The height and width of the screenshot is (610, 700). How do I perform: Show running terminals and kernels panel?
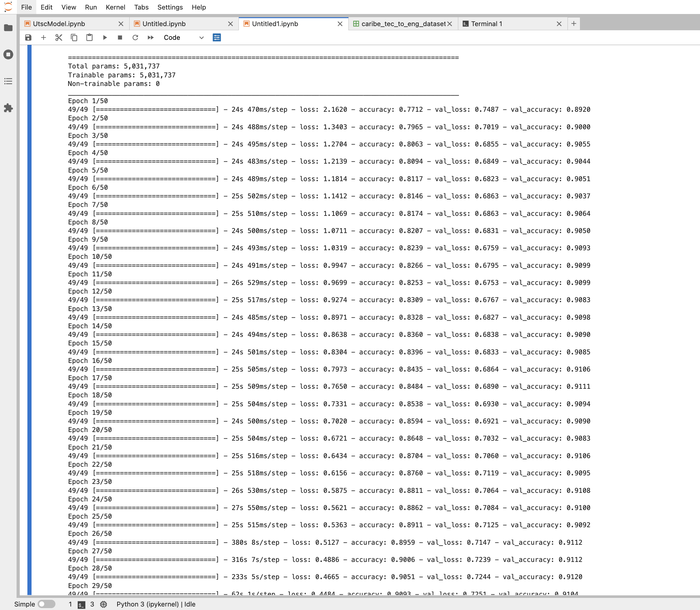click(8, 54)
